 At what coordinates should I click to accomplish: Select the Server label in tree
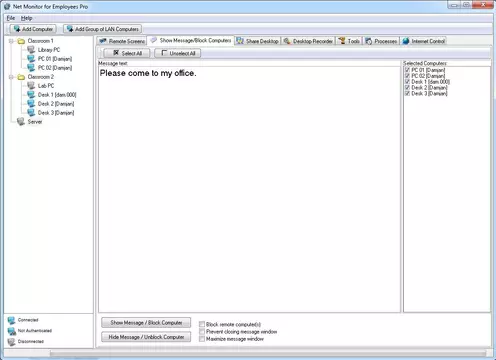point(35,122)
